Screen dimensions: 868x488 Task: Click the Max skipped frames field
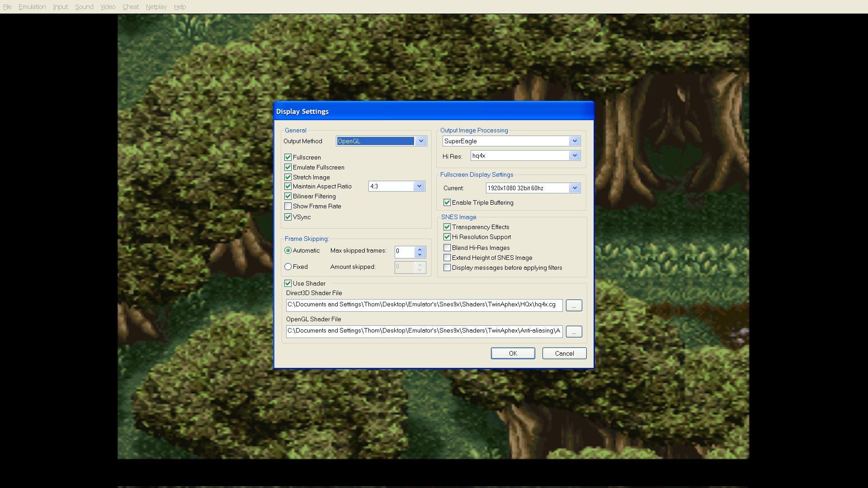point(405,251)
